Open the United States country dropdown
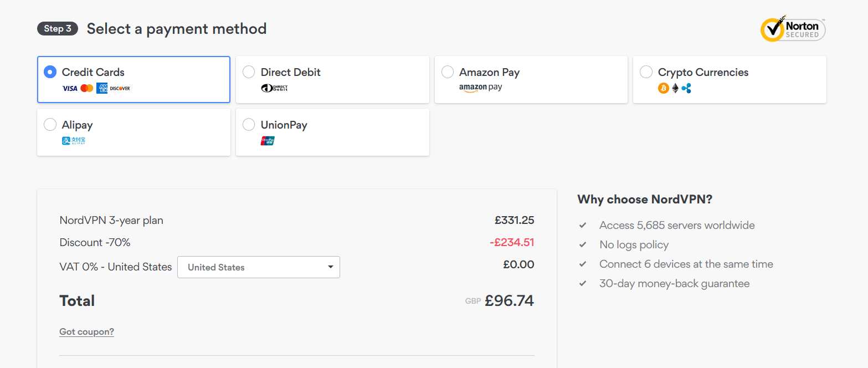The width and height of the screenshot is (868, 368). (259, 267)
